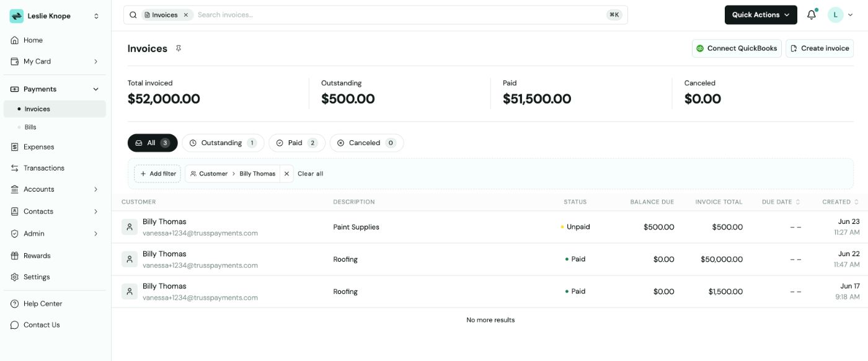Sort by the Created column
The width and height of the screenshot is (868, 361).
coord(840,202)
